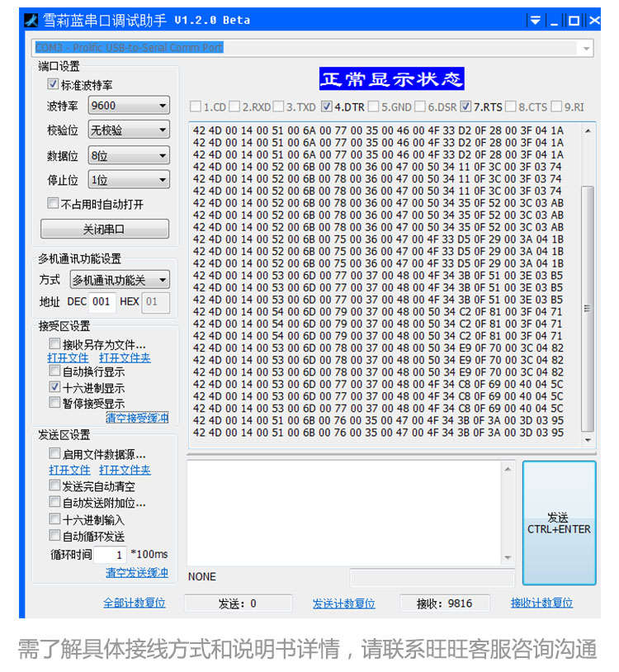Expand the COM3 port selection dropdown
The image size is (619, 672).
(x=314, y=48)
